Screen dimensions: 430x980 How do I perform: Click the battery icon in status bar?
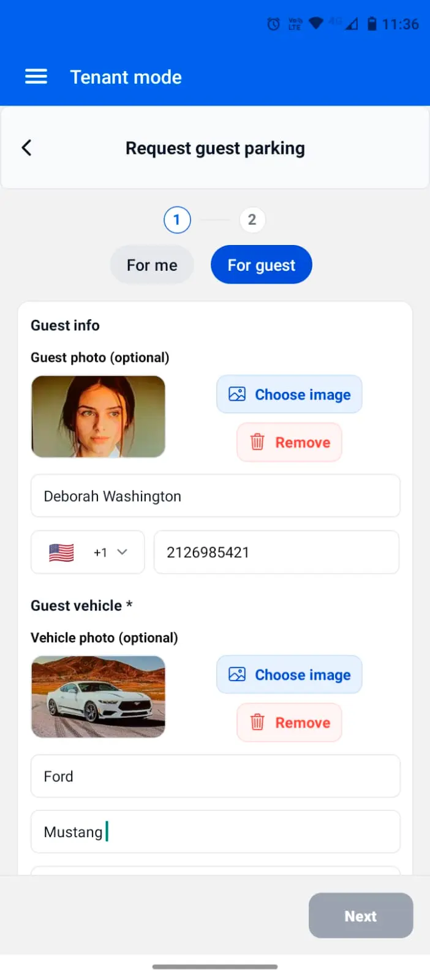(372, 24)
